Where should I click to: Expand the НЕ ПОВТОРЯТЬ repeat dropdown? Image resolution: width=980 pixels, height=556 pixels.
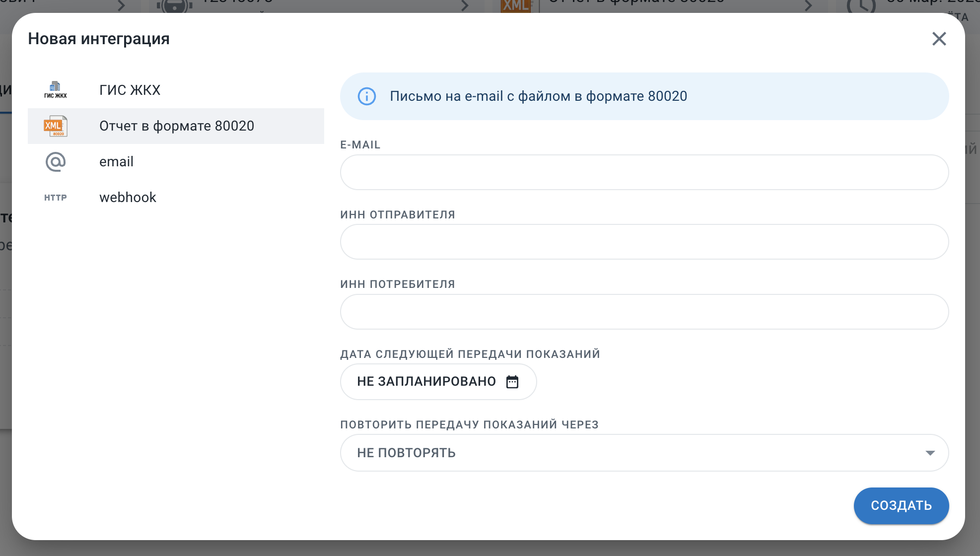pos(644,453)
